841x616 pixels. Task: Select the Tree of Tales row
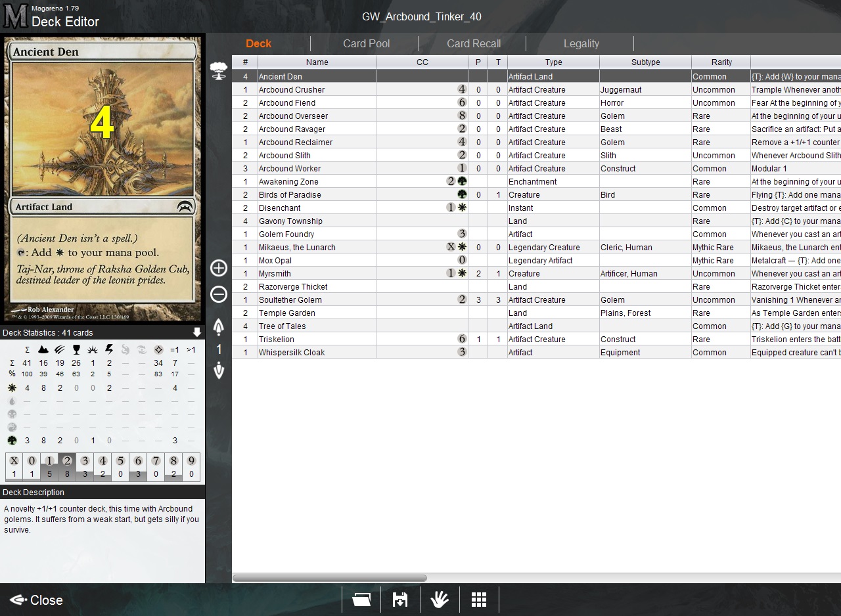coord(536,326)
